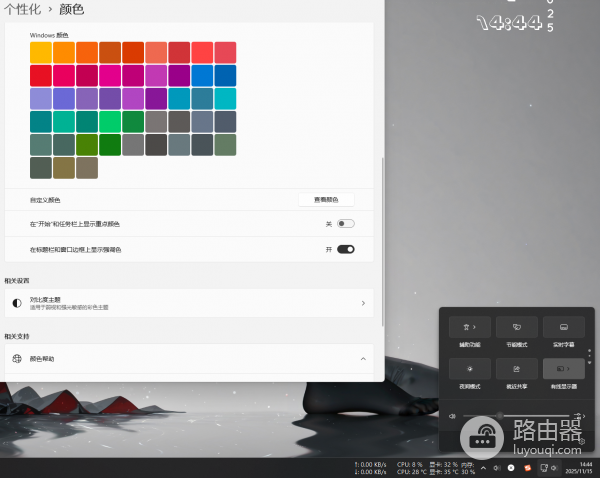Open 就近共享 nearby sharing tile
The width and height of the screenshot is (600, 478).
[516, 369]
